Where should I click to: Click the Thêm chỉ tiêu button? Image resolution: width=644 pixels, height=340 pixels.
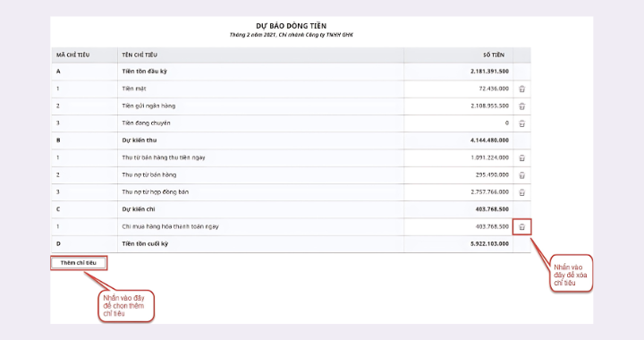[79, 263]
